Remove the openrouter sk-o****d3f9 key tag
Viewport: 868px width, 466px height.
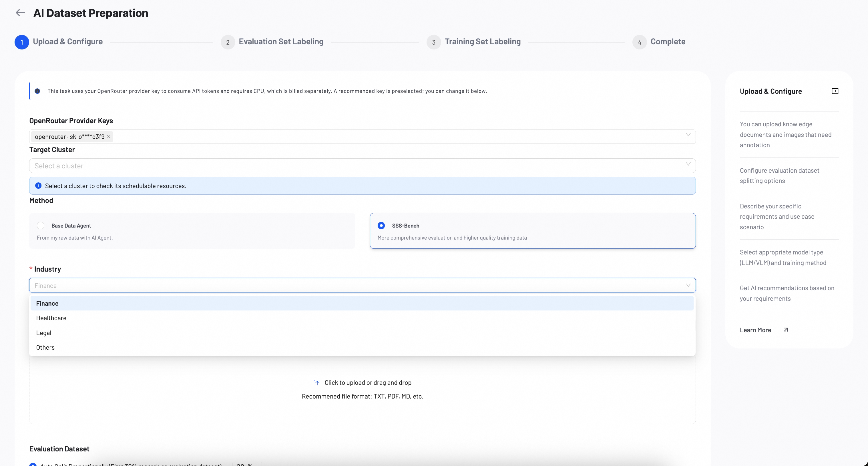[109, 136]
